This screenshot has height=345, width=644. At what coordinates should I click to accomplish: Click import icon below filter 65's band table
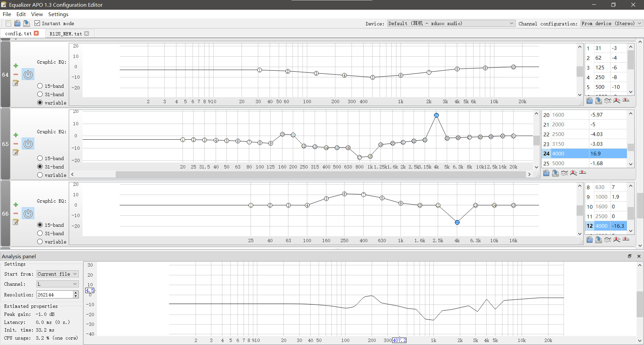coord(546,173)
